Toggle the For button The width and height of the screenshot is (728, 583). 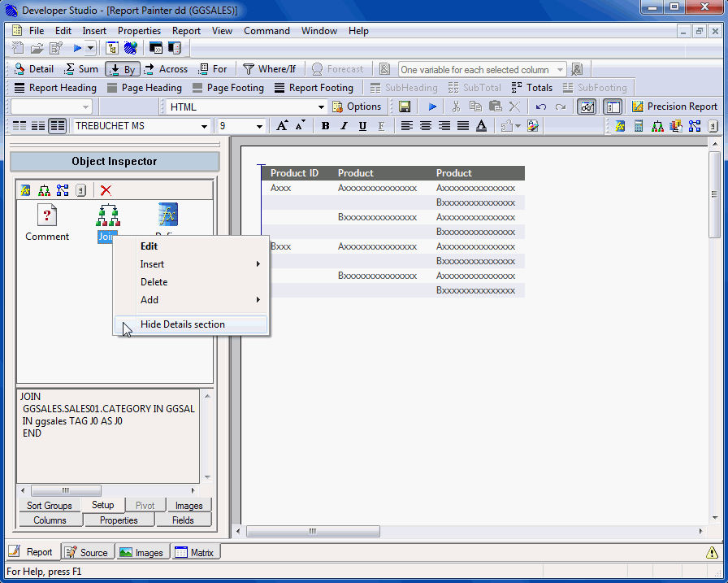(x=212, y=69)
